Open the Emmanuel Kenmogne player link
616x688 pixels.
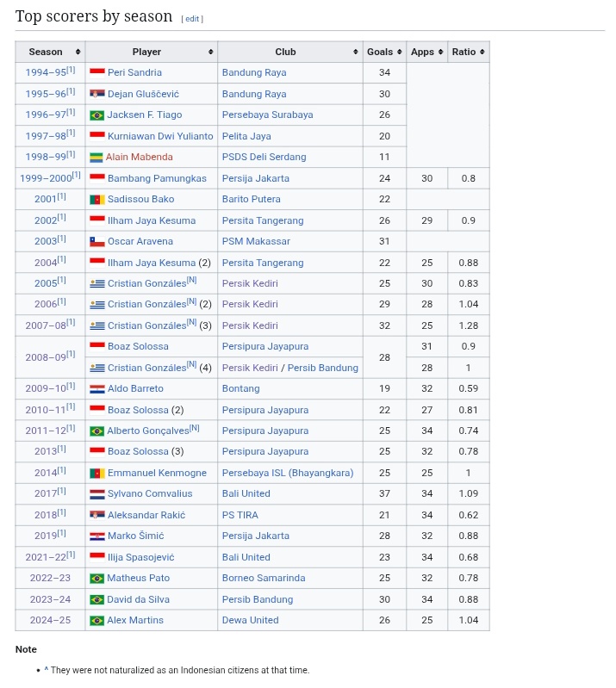coord(157,473)
